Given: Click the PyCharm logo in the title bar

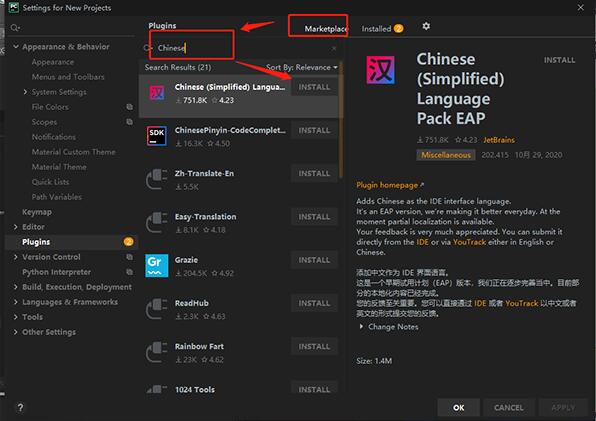Looking at the screenshot, I should (14, 7).
